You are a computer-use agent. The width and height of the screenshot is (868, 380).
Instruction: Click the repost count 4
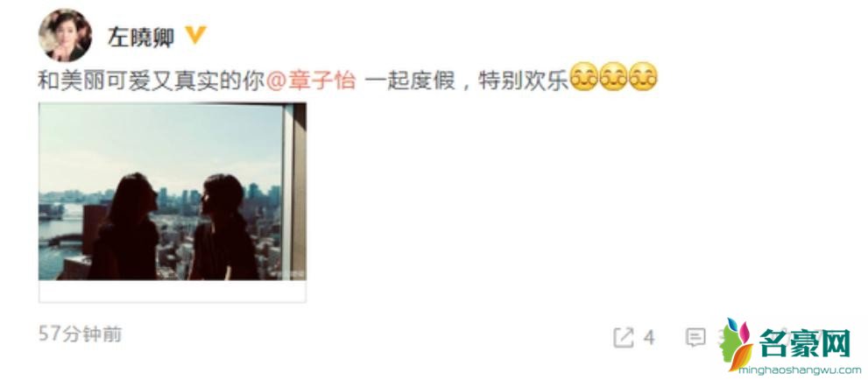[x=649, y=337]
